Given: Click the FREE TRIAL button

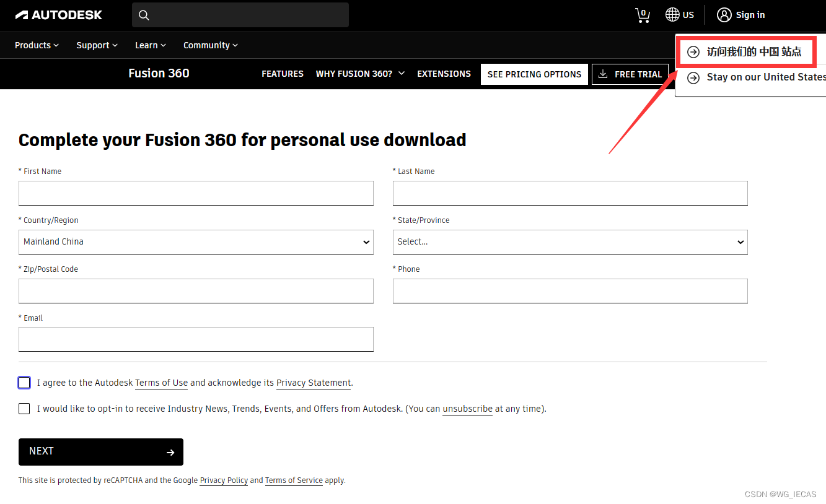Looking at the screenshot, I should click(630, 74).
